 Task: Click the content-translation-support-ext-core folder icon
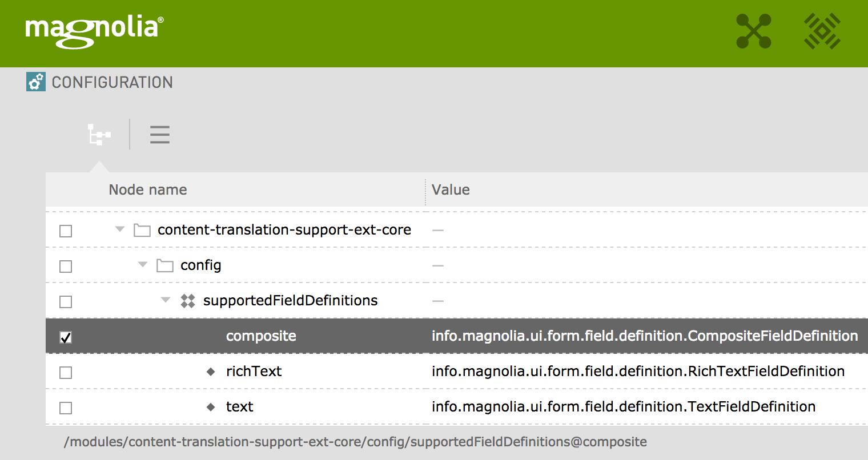pos(142,230)
